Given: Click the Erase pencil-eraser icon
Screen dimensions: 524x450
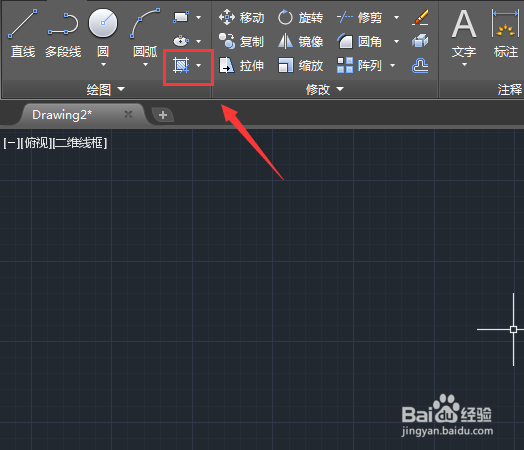Looking at the screenshot, I should click(420, 17).
